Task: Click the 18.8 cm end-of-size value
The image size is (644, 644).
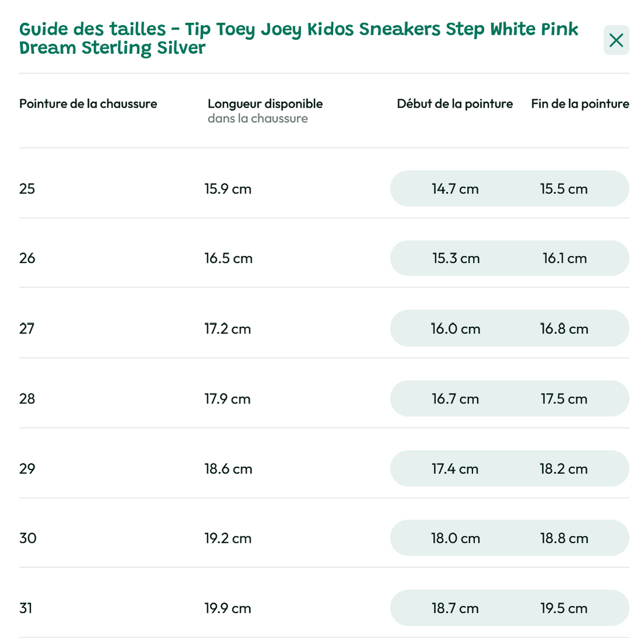Action: coord(564,539)
